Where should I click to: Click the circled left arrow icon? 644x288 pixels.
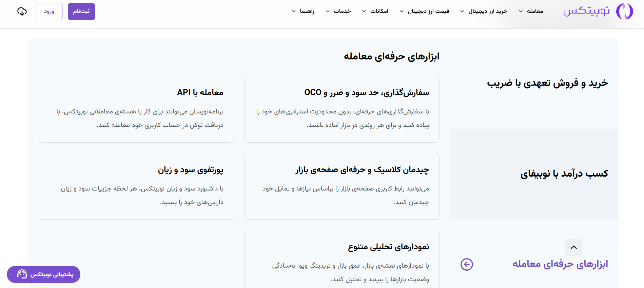click(x=467, y=264)
